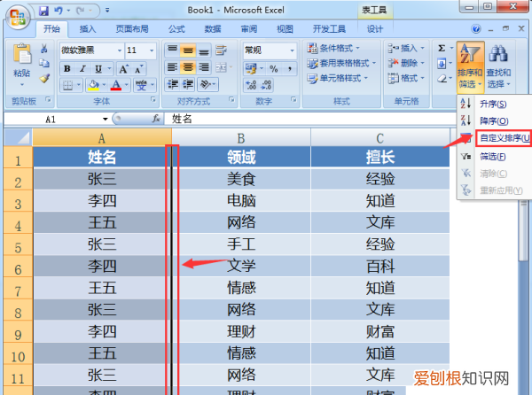The width and height of the screenshot is (532, 395).
Task: Expand the Name Box dropdown arrow
Action: (x=106, y=119)
